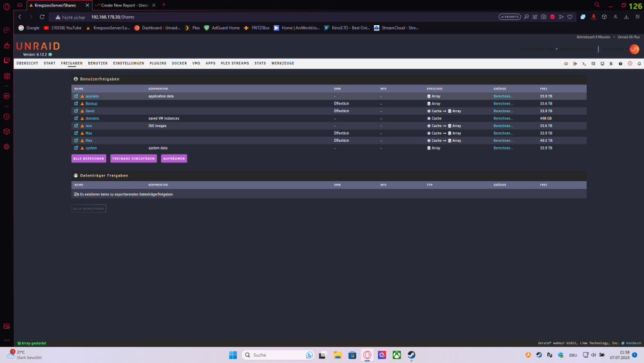Open Plex share browse icon

(76, 141)
